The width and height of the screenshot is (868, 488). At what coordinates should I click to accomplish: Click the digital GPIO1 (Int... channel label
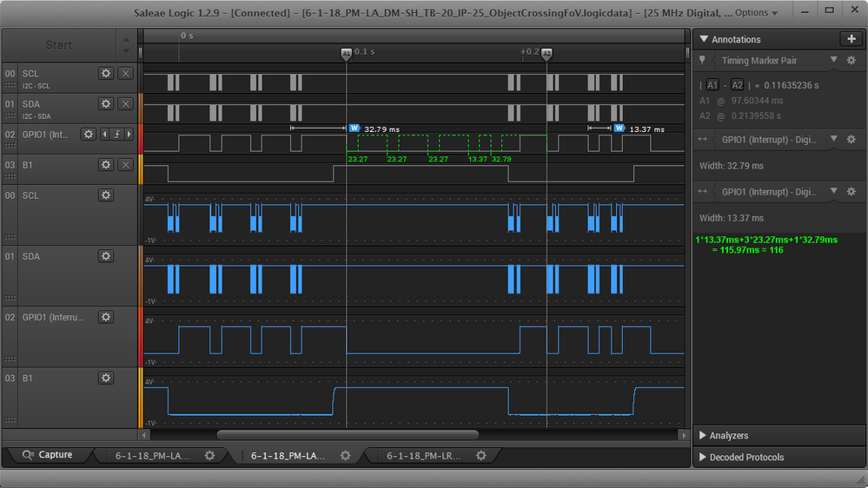(x=45, y=135)
